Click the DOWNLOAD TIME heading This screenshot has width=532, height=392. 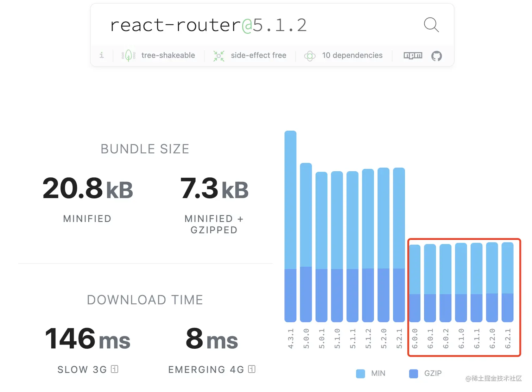tap(145, 300)
